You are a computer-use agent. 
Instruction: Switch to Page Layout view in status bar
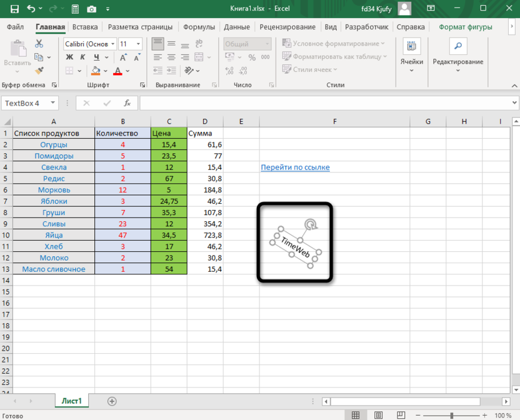click(x=379, y=415)
